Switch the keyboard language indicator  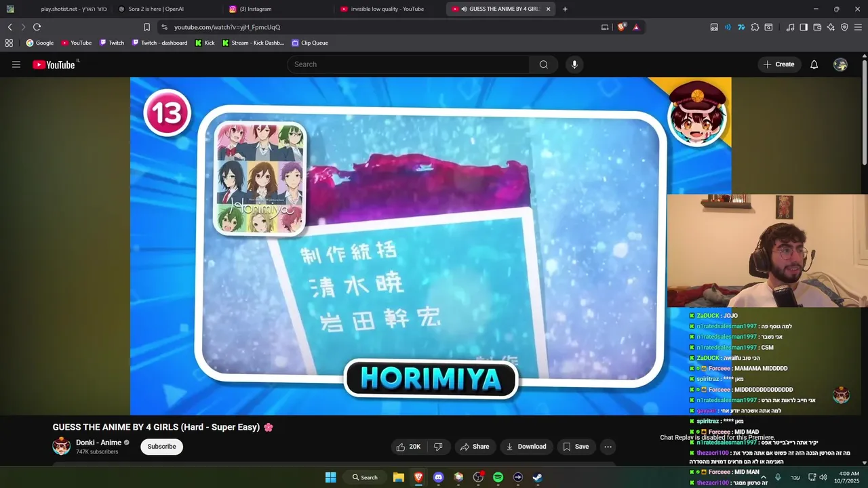click(x=795, y=477)
